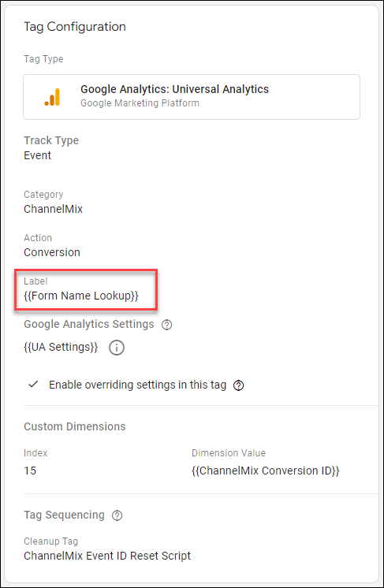Select Google Analytics: Universal Analytics tag type
384x588 pixels.
192,97
